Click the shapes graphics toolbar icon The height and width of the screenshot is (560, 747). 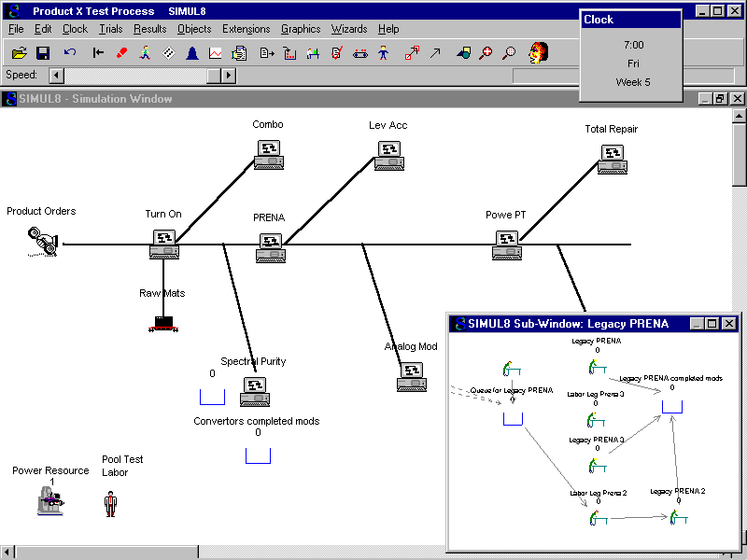coord(463,52)
